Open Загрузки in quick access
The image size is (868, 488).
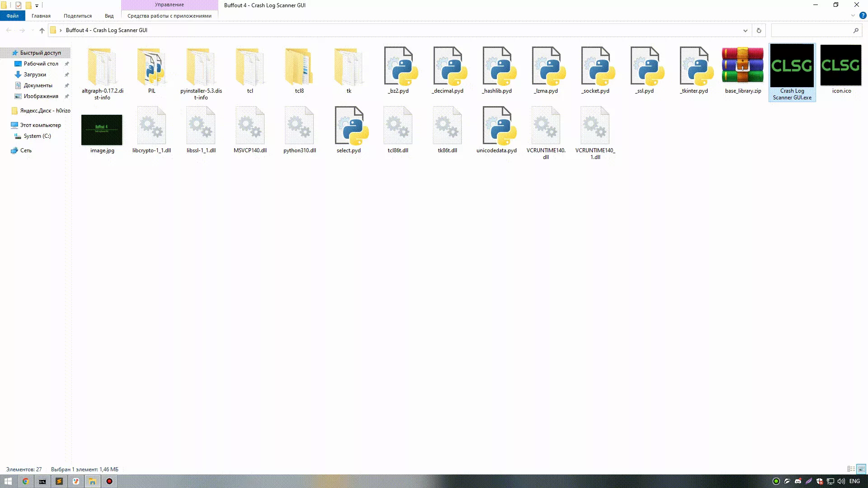tap(35, 75)
